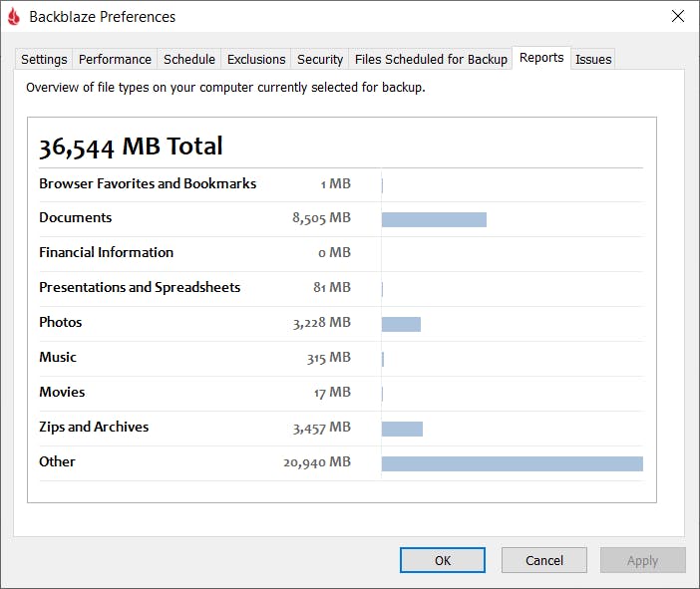Click the Backblaze flame icon in title bar
The width and height of the screenshot is (700, 589).
[14, 17]
